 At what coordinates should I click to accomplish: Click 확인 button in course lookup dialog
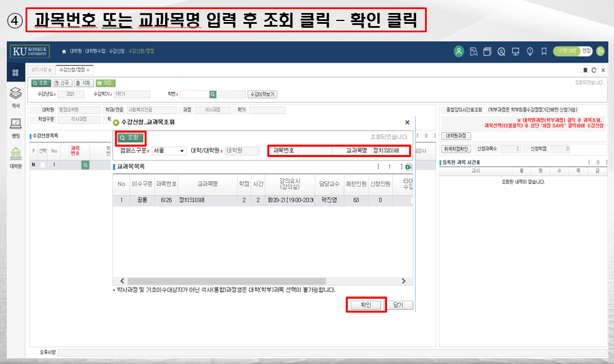(366, 305)
